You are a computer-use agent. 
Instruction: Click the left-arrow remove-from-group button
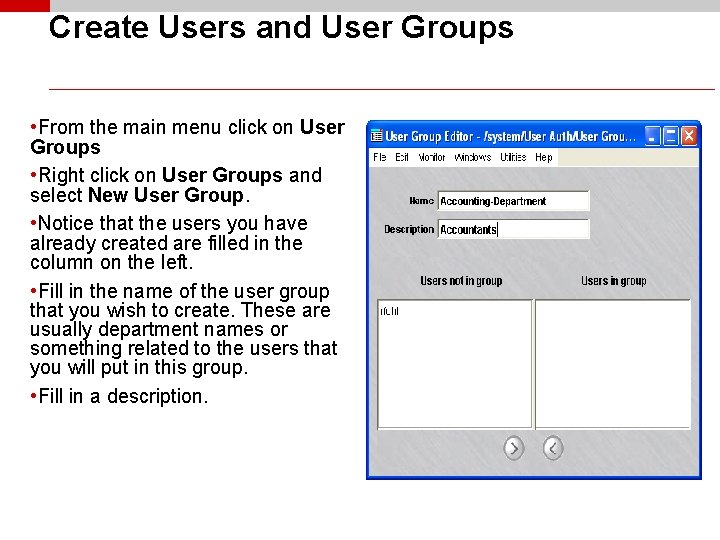553,448
